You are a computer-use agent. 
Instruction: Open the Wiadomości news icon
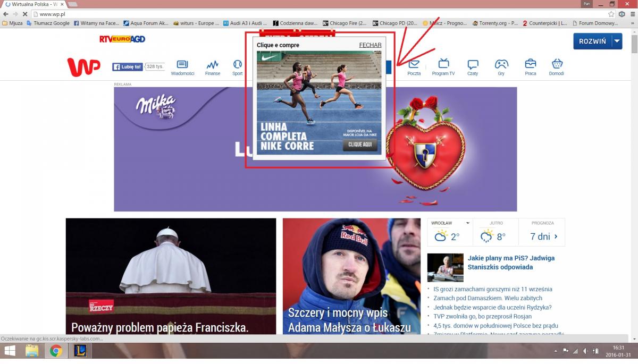182,67
